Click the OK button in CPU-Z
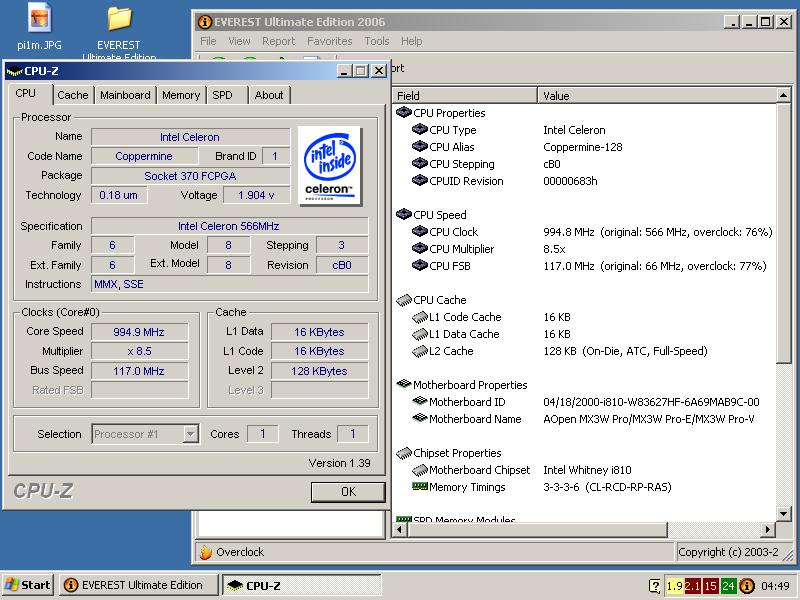This screenshot has height=600, width=800. click(348, 491)
